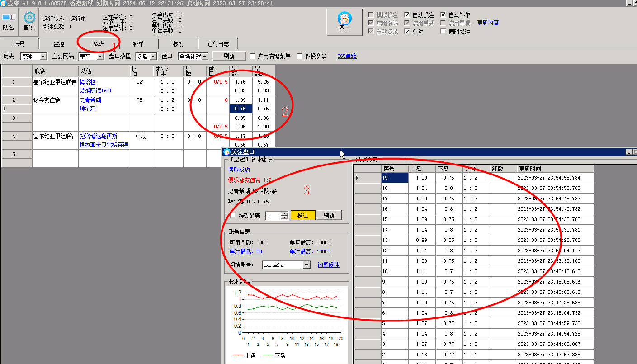Click the 单注最低: 50 link
637x364 pixels.
[245, 251]
